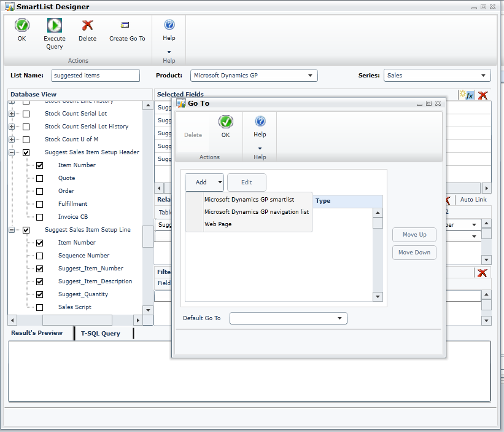Click Go To list scroll up arrow

378,213
